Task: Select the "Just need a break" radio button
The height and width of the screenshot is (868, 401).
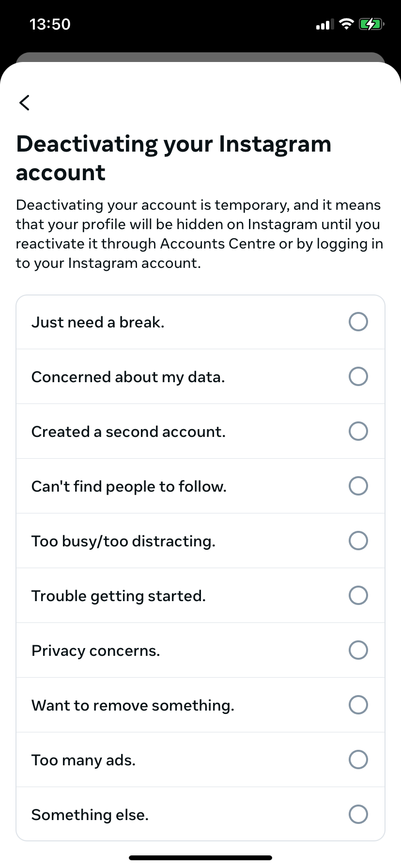Action: (x=358, y=322)
